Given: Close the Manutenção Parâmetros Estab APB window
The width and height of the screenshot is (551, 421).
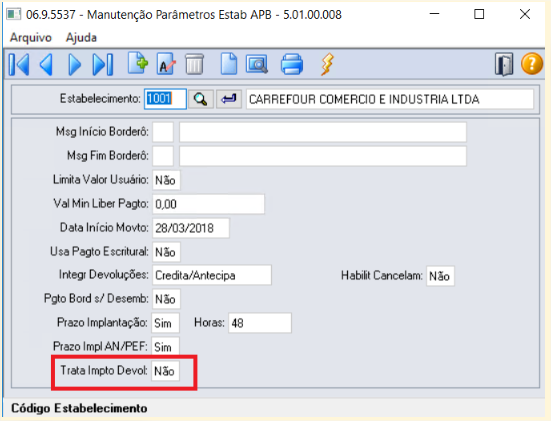Looking at the screenshot, I should [525, 14].
